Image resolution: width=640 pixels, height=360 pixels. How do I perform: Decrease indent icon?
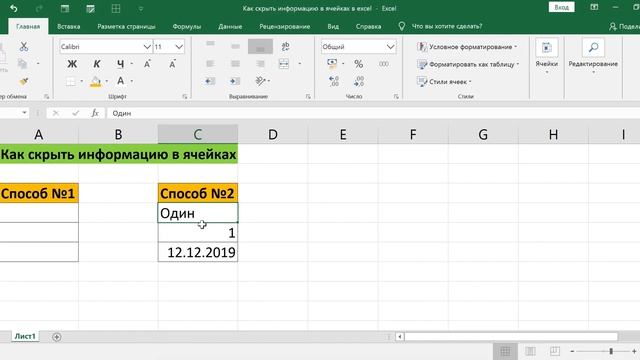click(210, 81)
